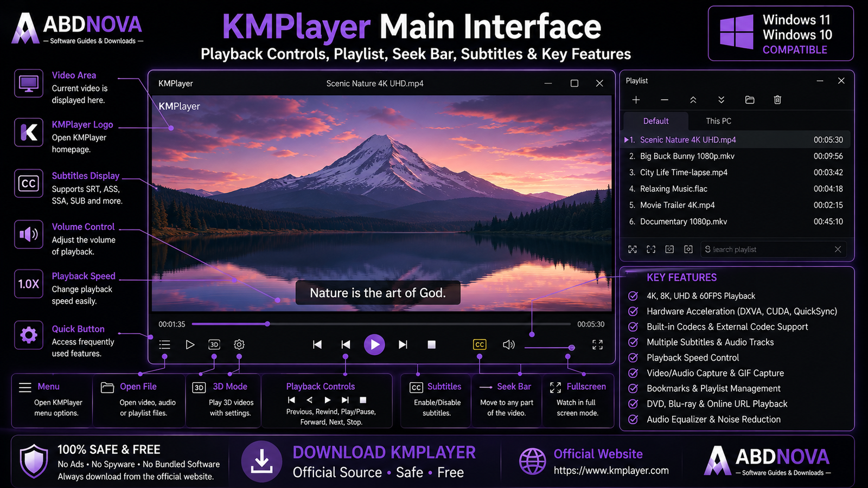Click the 00:45:10 duration value
868x488 pixels.
tap(828, 221)
